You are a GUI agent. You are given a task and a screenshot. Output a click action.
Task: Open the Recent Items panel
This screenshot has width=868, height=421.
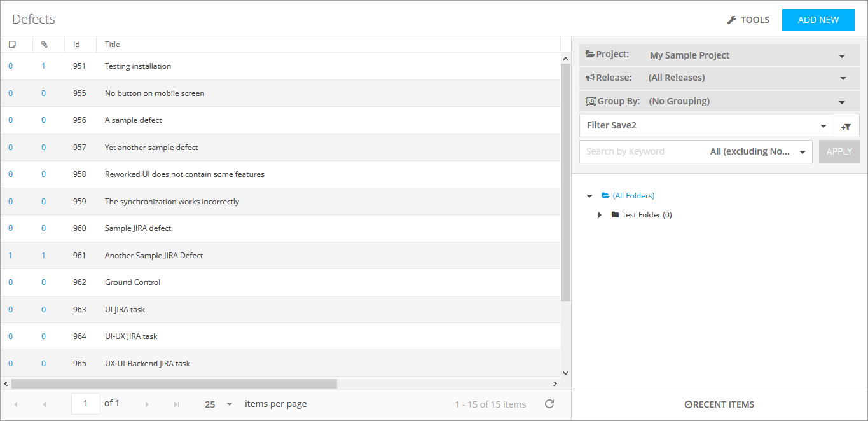(x=719, y=404)
